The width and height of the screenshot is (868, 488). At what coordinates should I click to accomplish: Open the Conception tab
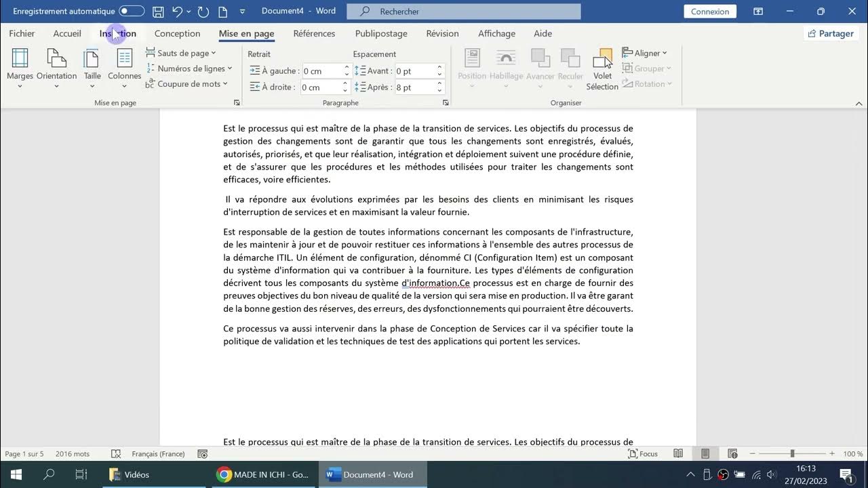(177, 33)
